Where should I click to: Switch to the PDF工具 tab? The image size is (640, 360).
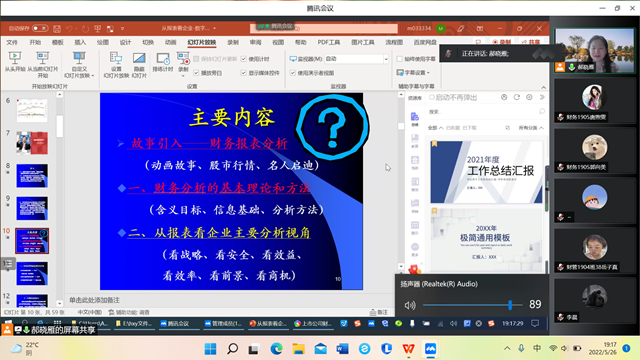(329, 42)
